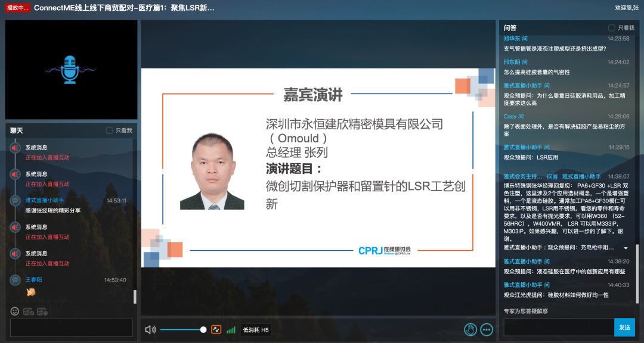Click the 嘉宾演讲 slide heading
The image size is (644, 343).
pos(313,95)
